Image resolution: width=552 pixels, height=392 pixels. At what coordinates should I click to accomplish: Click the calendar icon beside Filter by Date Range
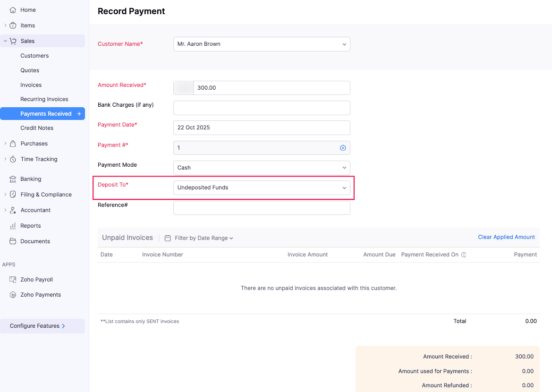[x=168, y=238]
